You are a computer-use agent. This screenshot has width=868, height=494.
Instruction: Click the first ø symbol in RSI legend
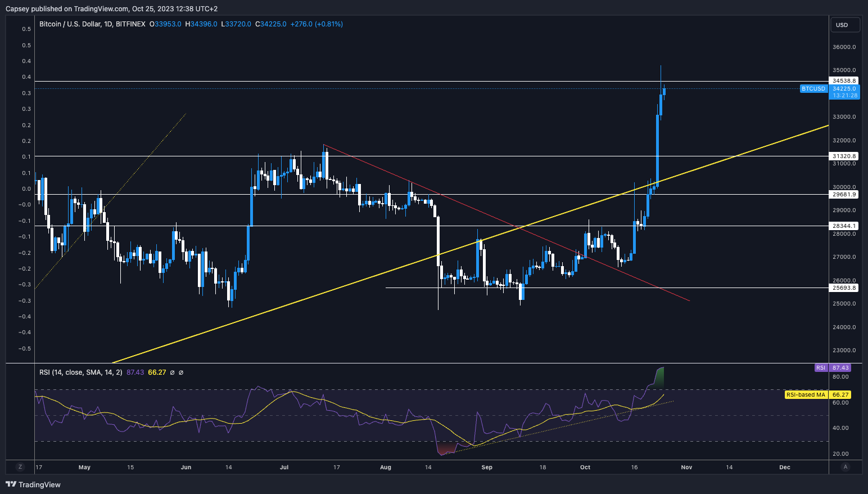(x=172, y=372)
